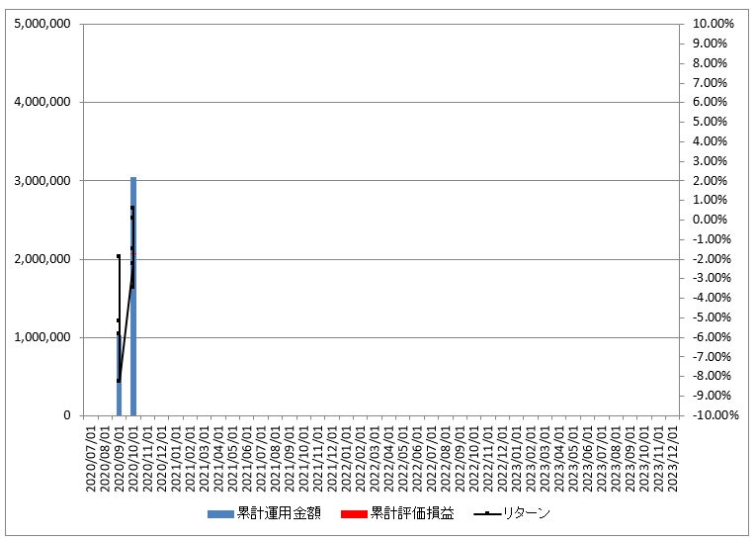Select the 累計評価損益 legend text
This screenshot has height=541, width=756.
(x=412, y=513)
